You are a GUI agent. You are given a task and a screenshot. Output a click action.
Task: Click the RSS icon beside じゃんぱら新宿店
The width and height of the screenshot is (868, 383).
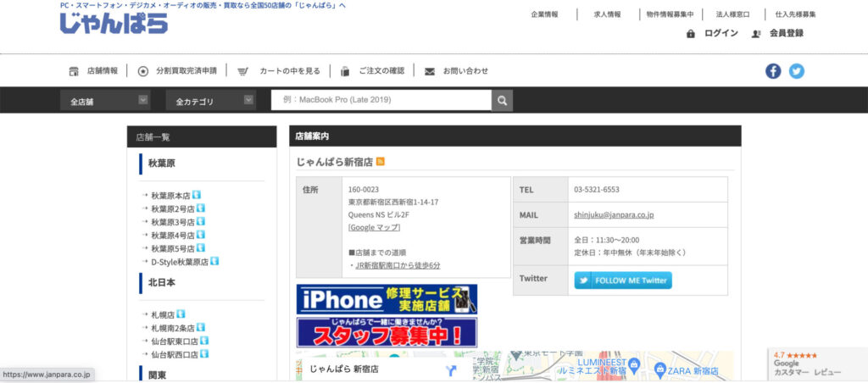click(x=381, y=162)
